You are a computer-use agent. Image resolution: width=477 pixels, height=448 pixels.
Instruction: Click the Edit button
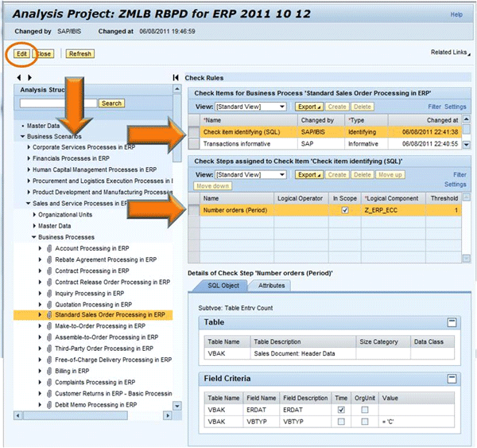click(20, 53)
